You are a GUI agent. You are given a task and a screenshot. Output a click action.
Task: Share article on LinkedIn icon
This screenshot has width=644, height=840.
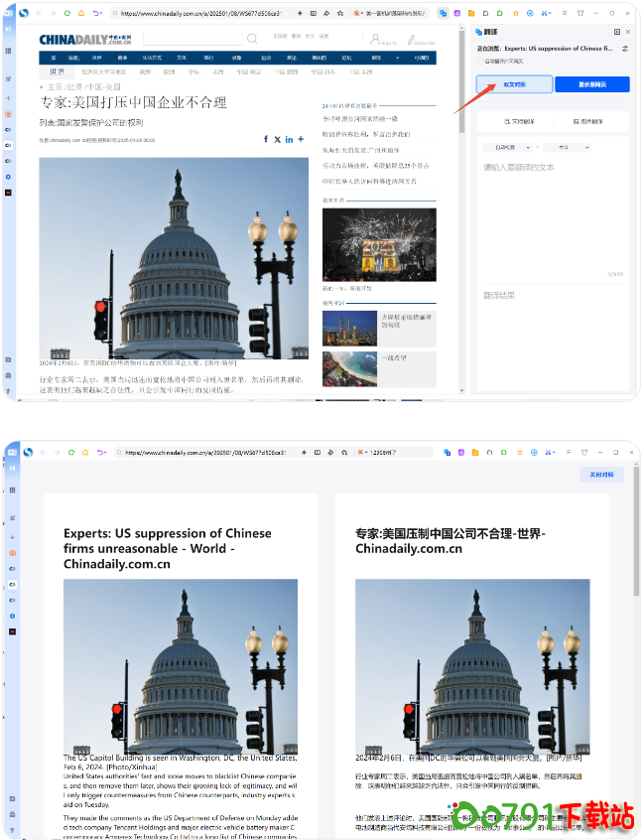coord(289,139)
